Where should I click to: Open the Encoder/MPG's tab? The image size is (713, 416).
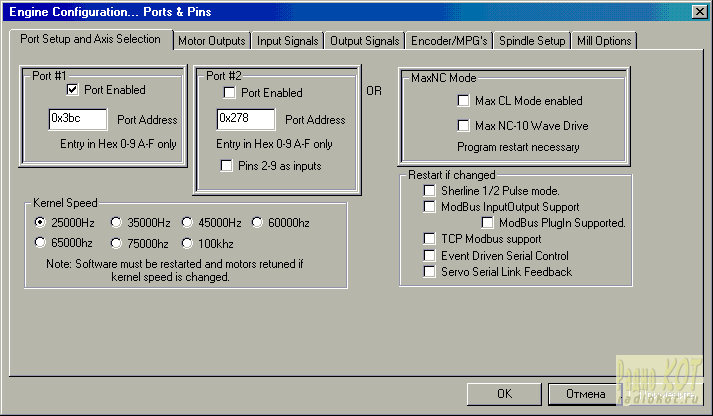click(x=449, y=41)
